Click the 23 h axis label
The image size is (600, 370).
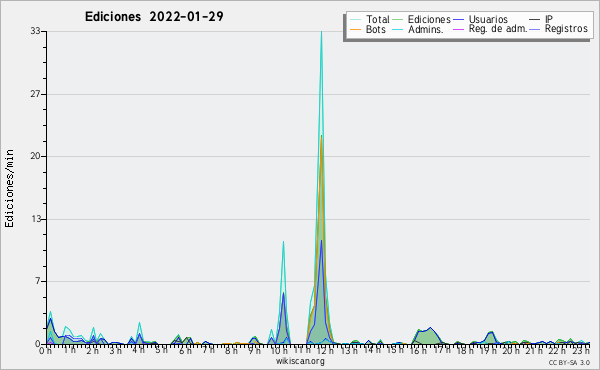[x=581, y=351]
